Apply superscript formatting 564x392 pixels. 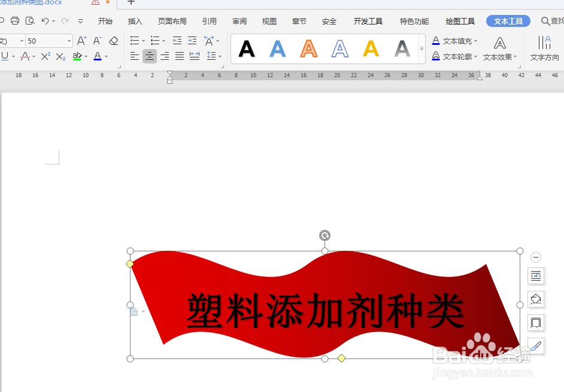coord(46,56)
